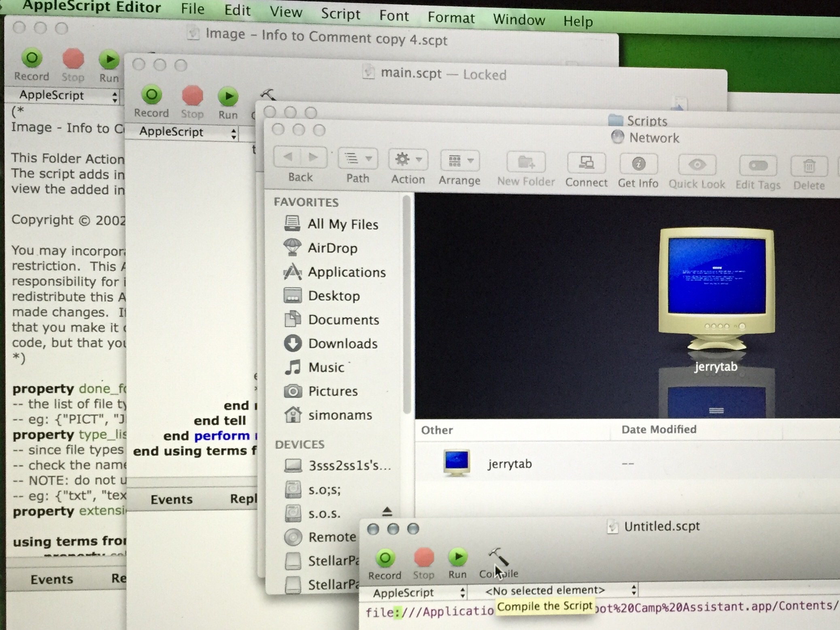Open the Edit menu
This screenshot has width=840, height=630.
tap(237, 10)
